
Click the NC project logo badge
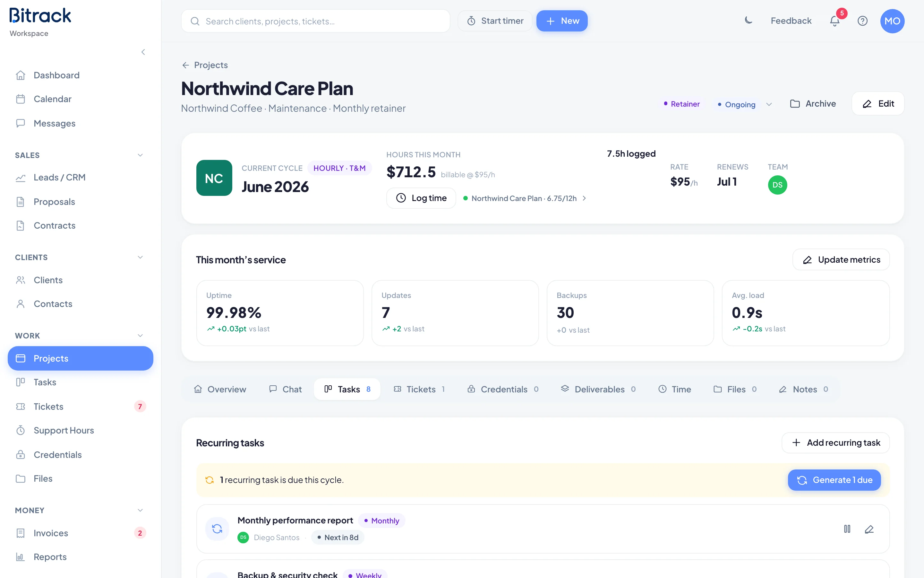pyautogui.click(x=214, y=178)
